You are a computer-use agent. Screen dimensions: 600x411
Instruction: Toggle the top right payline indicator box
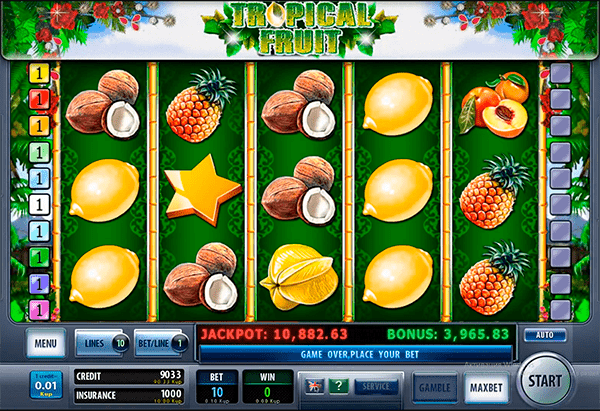(x=561, y=73)
